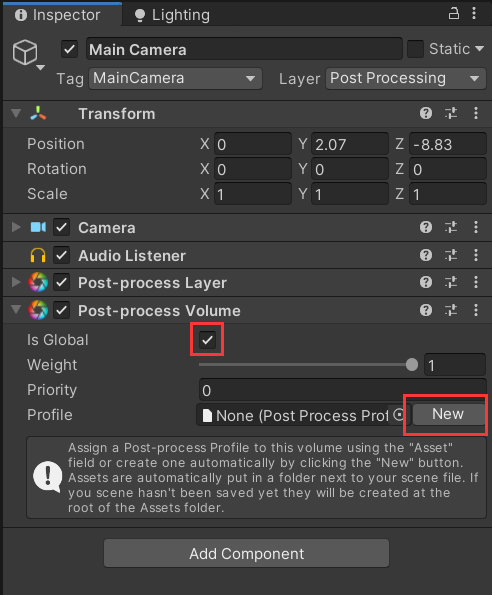
Task: Click the New profile button
Action: click(448, 414)
